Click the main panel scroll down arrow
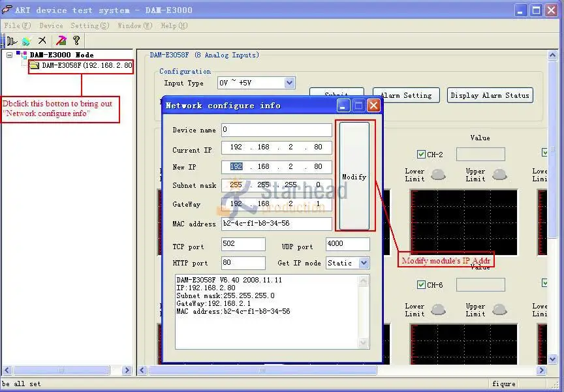Screen dimensions: 564x392 [x=552, y=359]
